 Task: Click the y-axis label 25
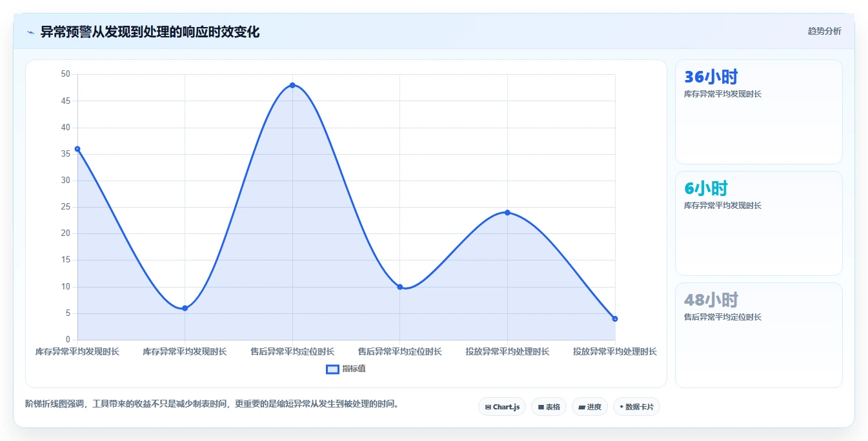pos(65,207)
